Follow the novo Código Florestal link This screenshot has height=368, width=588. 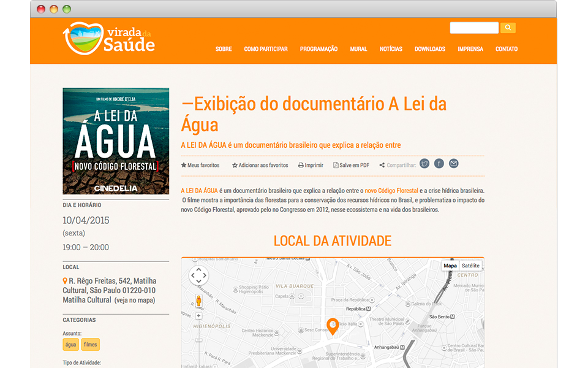click(391, 190)
